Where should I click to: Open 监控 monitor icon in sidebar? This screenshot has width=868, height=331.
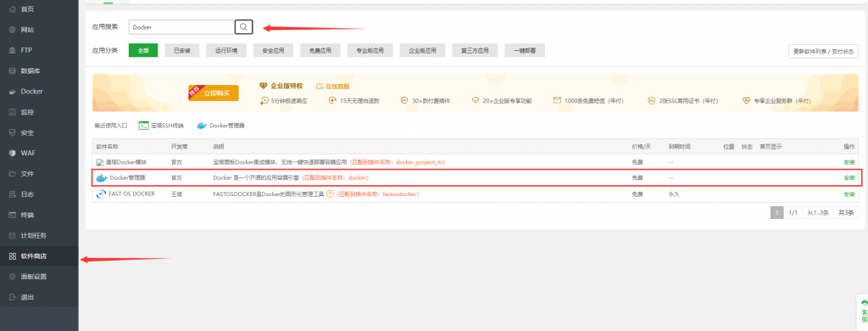pos(12,112)
